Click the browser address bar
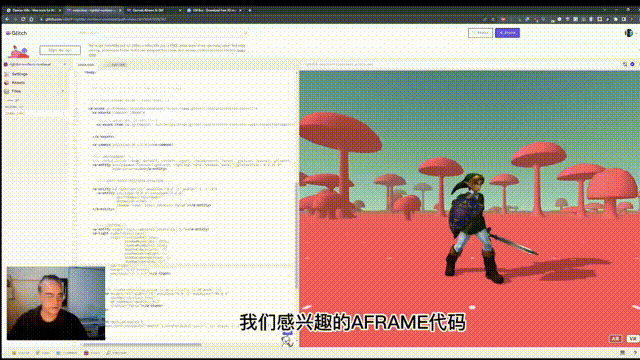This screenshot has height=360, width=640. tap(261, 19)
